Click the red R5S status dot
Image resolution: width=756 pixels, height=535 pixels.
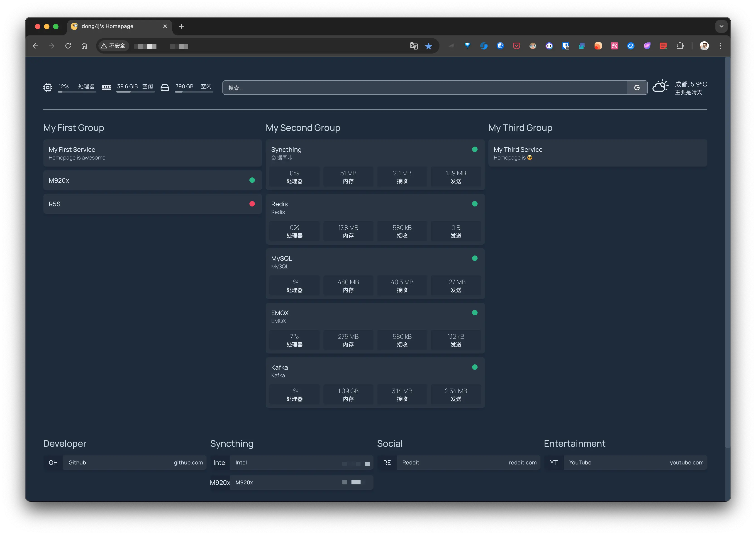point(252,204)
